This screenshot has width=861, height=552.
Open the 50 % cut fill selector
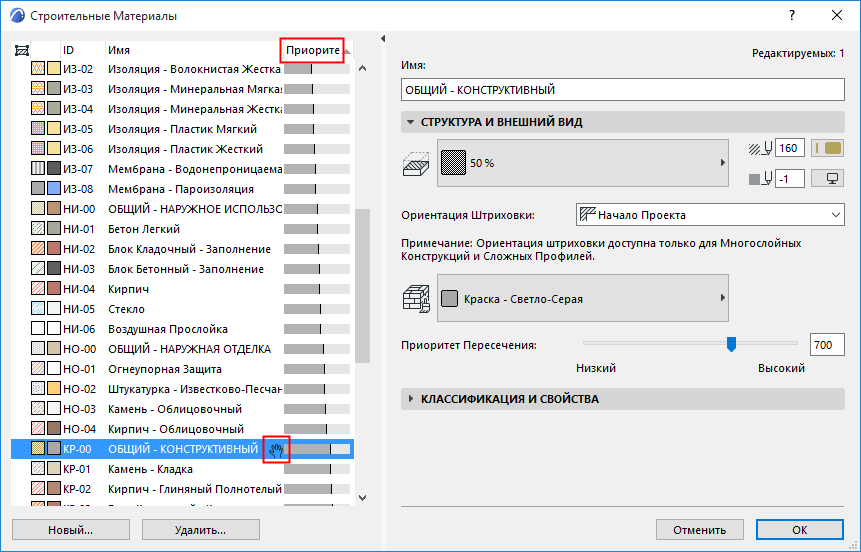pyautogui.click(x=583, y=163)
